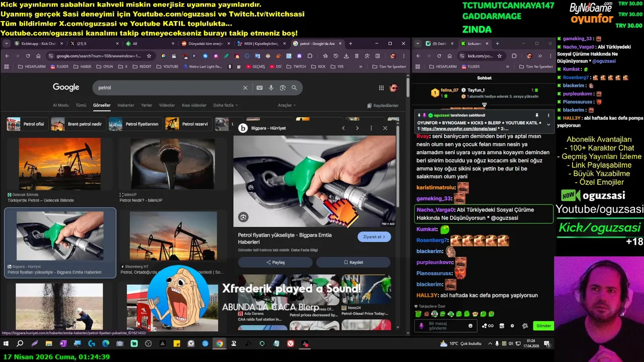Open tab search dropdown in kick.com window
This screenshot has width=644, height=362.
coord(417,44)
